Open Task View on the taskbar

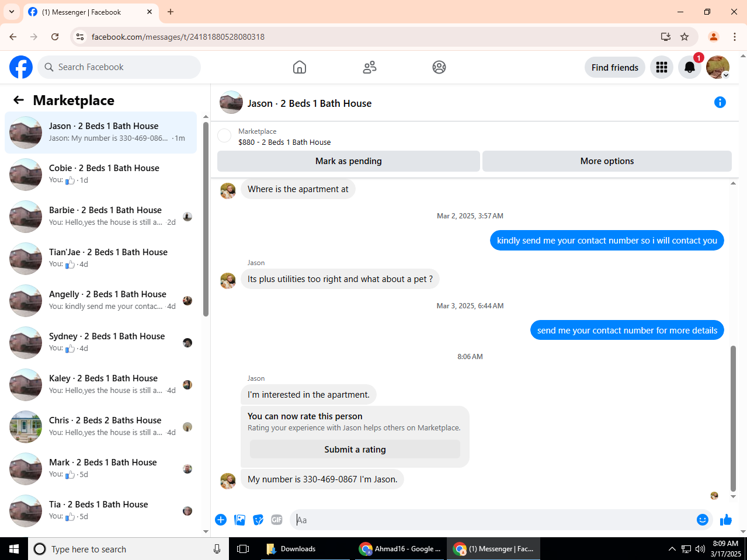[x=243, y=549]
